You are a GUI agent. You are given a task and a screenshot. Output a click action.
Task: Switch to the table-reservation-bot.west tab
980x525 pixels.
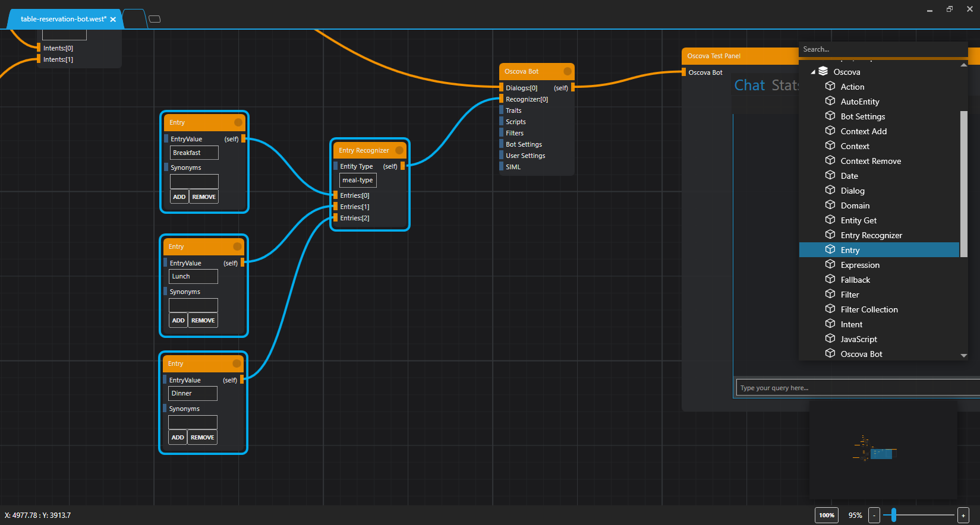(x=64, y=19)
